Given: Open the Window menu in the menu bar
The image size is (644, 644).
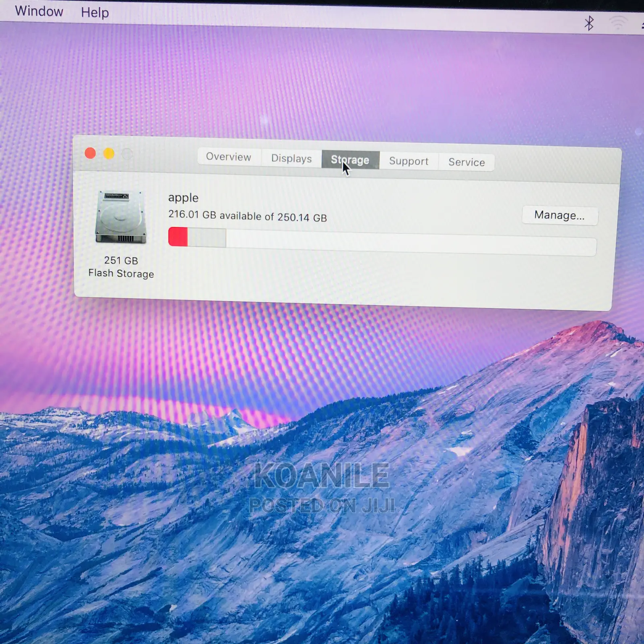Looking at the screenshot, I should [x=39, y=11].
